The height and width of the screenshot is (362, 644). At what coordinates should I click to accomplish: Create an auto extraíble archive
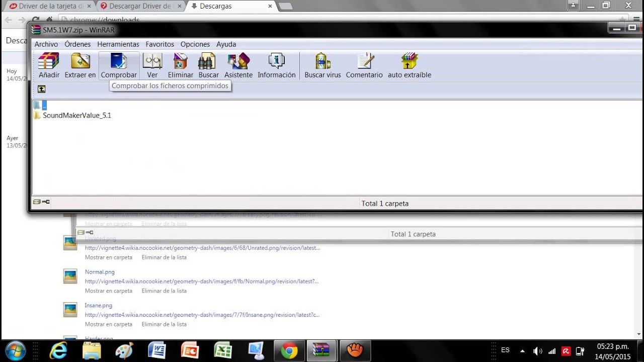[410, 65]
